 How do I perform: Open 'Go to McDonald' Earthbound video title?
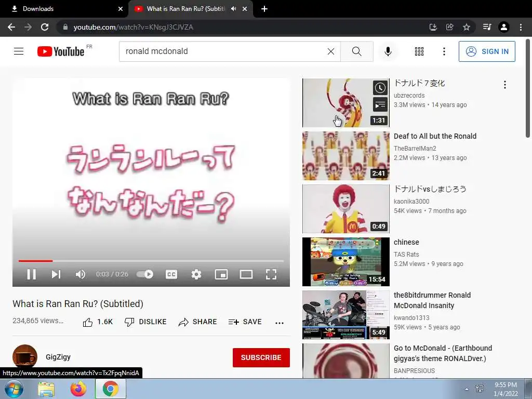(443, 353)
